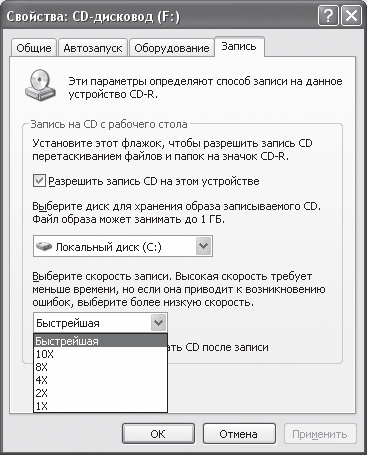The image size is (367, 455).
Task: Choose 10X write speed option
Action: pos(100,354)
